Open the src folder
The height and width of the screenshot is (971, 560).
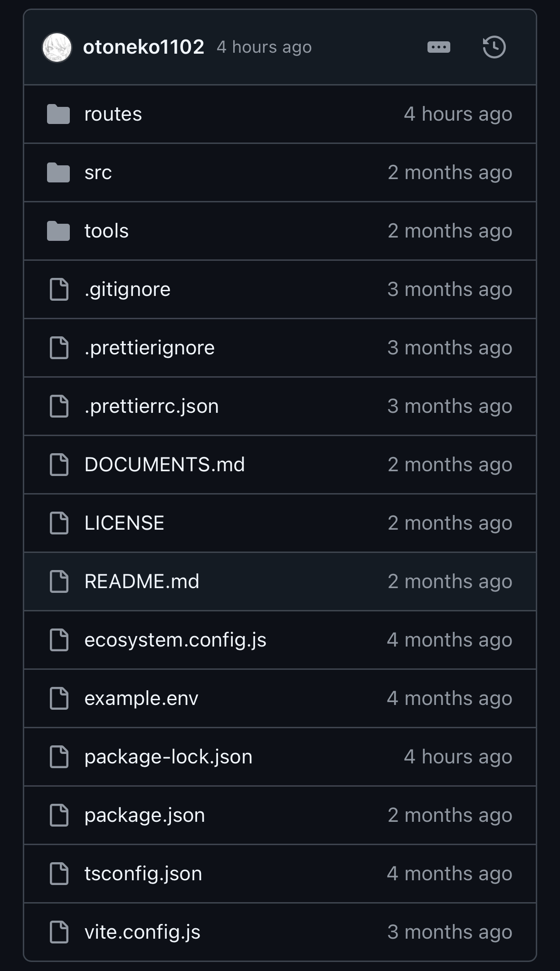(98, 172)
